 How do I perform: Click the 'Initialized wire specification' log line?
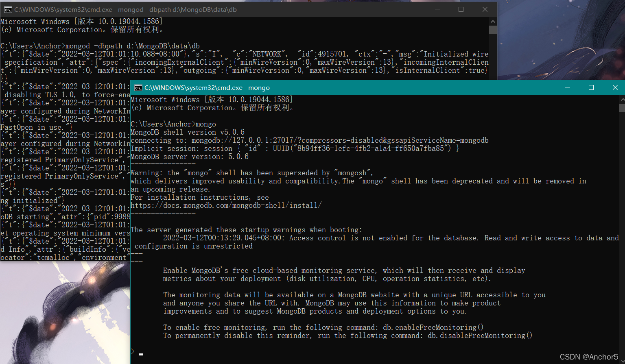(x=245, y=66)
